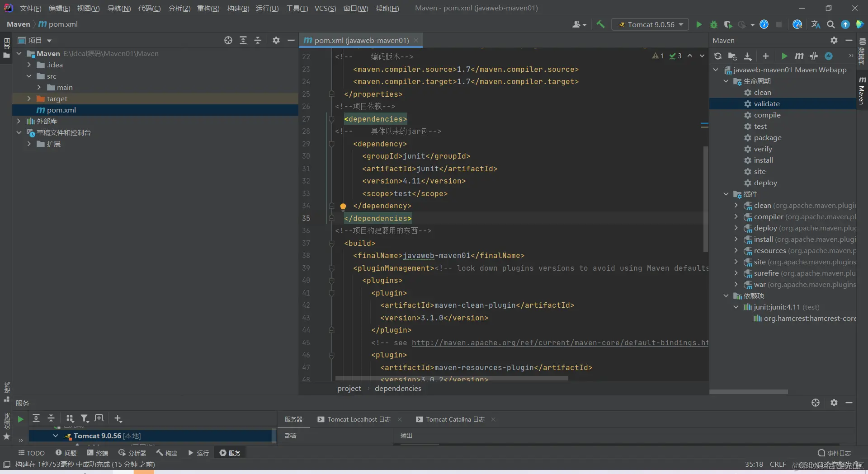868x474 pixels.
Task: Click the green hammer Build Project icon
Action: (600, 24)
